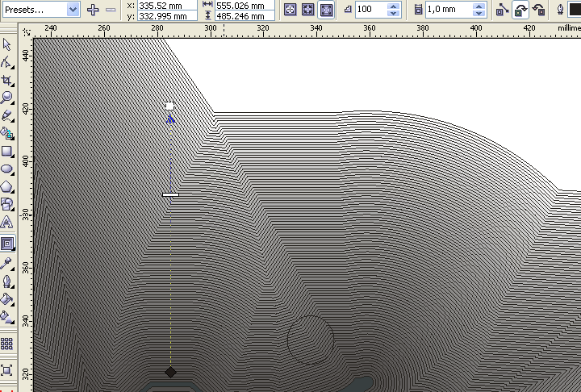Choose contour To Center option

coord(290,10)
